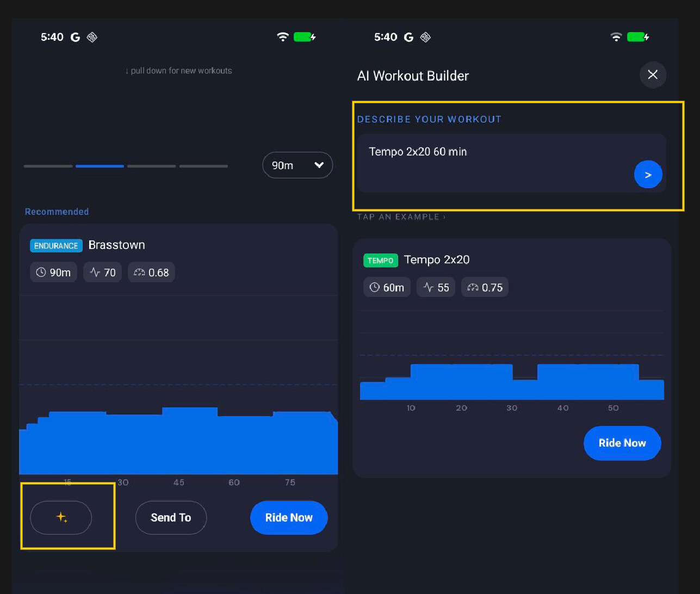Tap the 0.75 intensity gauge chip
This screenshot has width=700, height=594.
[485, 287]
